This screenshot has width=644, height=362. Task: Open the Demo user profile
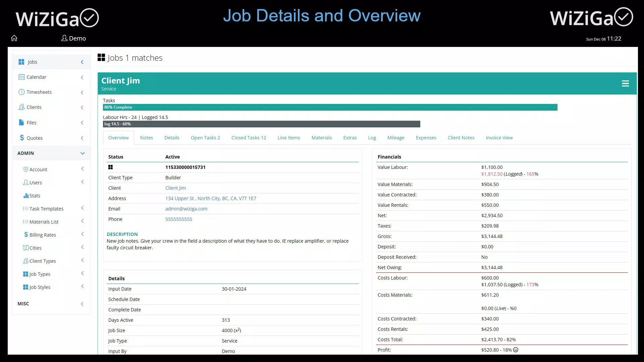pyautogui.click(x=73, y=38)
